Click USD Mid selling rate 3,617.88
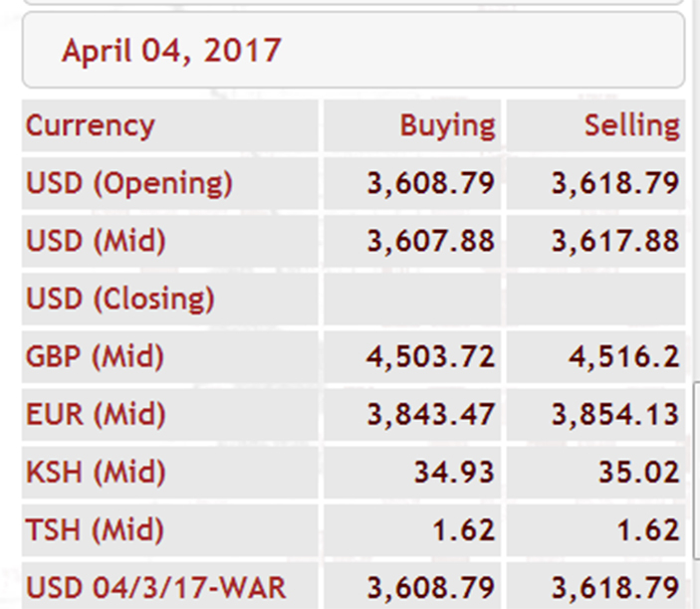700x609 pixels. point(615,242)
